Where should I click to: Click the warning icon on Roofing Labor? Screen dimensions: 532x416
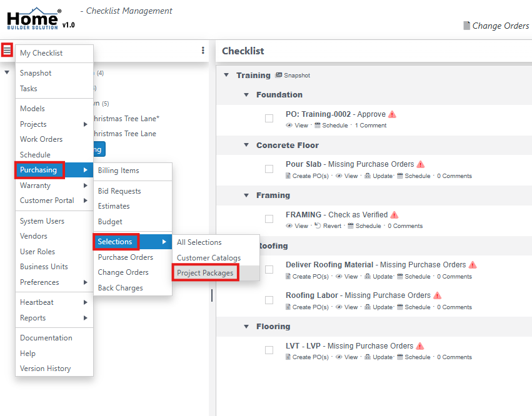[438, 295]
